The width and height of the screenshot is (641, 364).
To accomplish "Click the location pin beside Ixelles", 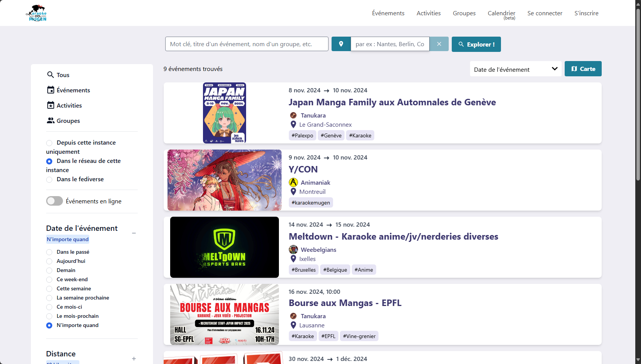I will click(293, 259).
